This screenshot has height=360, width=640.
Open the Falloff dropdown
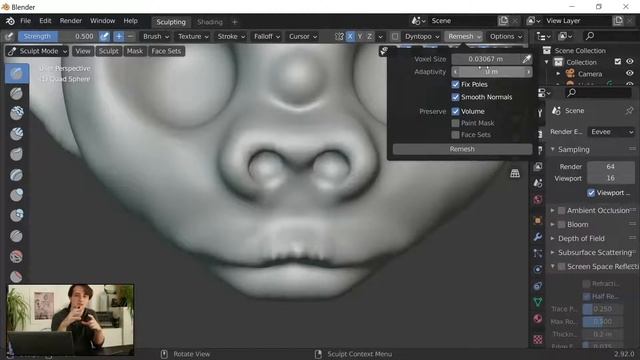[x=267, y=36]
